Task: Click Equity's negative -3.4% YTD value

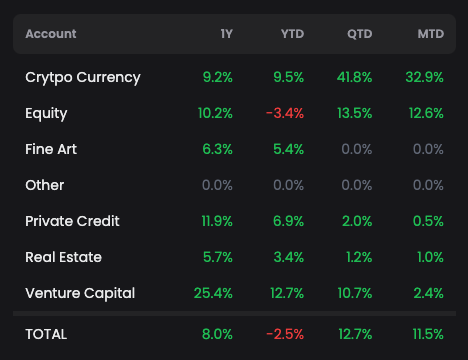Action: click(285, 113)
